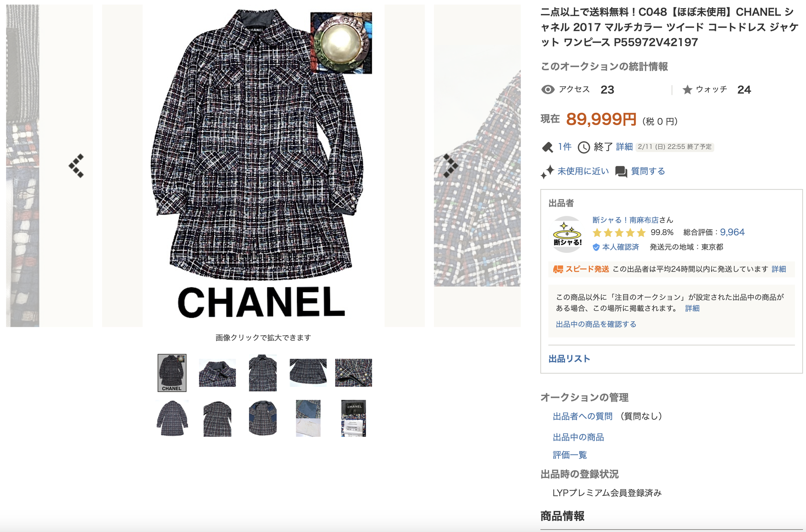Click the eye access count icon
Screen dimensions: 806x532
pyautogui.click(x=548, y=90)
